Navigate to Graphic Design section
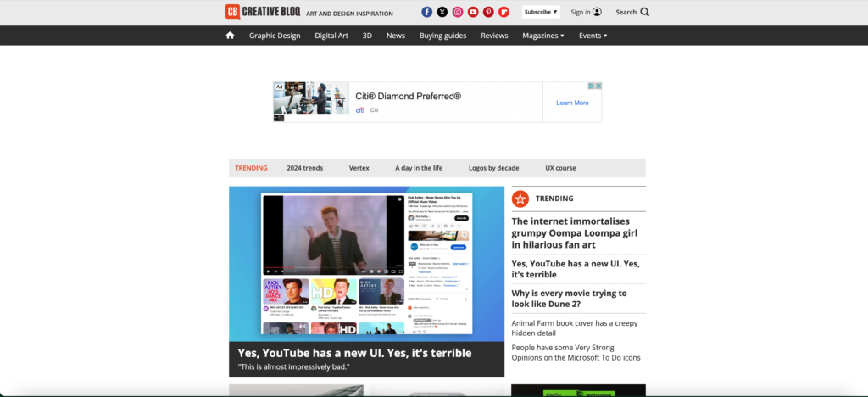This screenshot has height=397, width=868. click(275, 36)
